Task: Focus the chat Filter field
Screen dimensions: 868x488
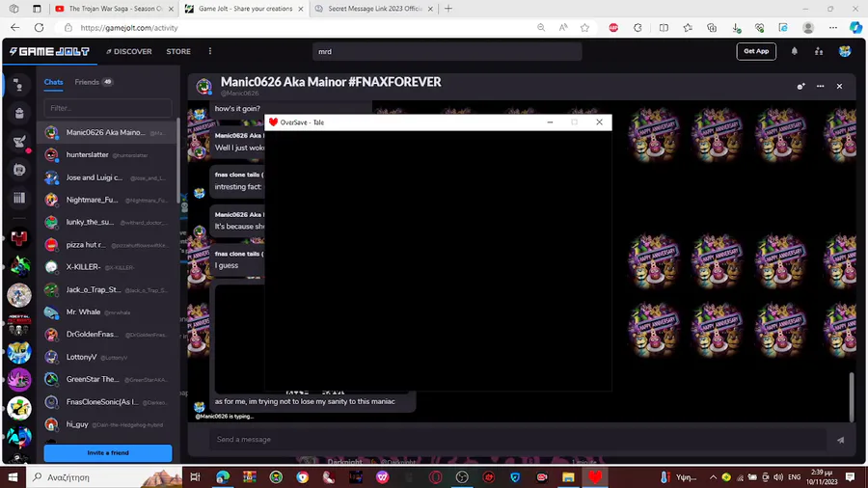Action: coord(108,108)
